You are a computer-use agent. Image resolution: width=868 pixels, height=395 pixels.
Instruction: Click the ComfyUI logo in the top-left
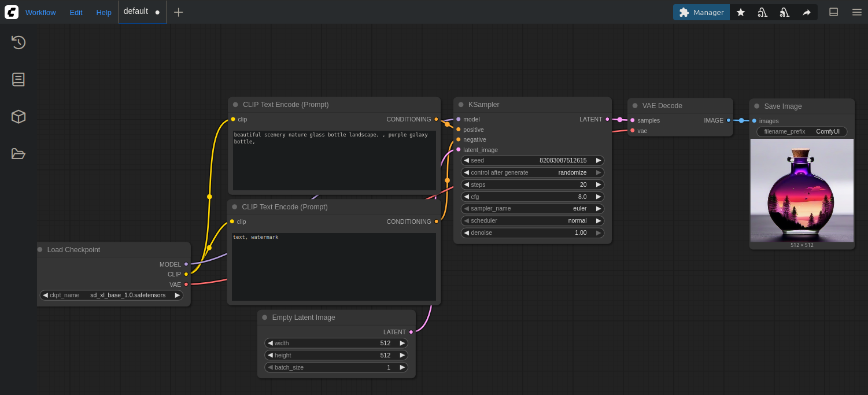coord(11,12)
